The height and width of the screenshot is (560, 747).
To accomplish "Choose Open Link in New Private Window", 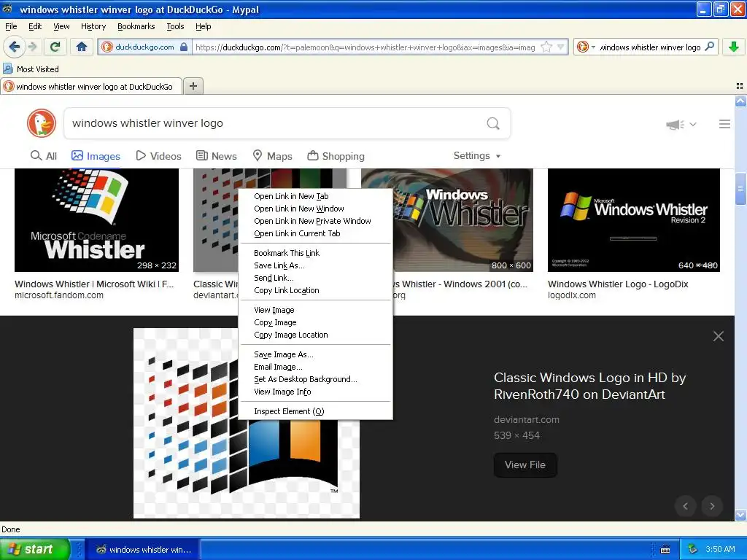I will pos(315,221).
